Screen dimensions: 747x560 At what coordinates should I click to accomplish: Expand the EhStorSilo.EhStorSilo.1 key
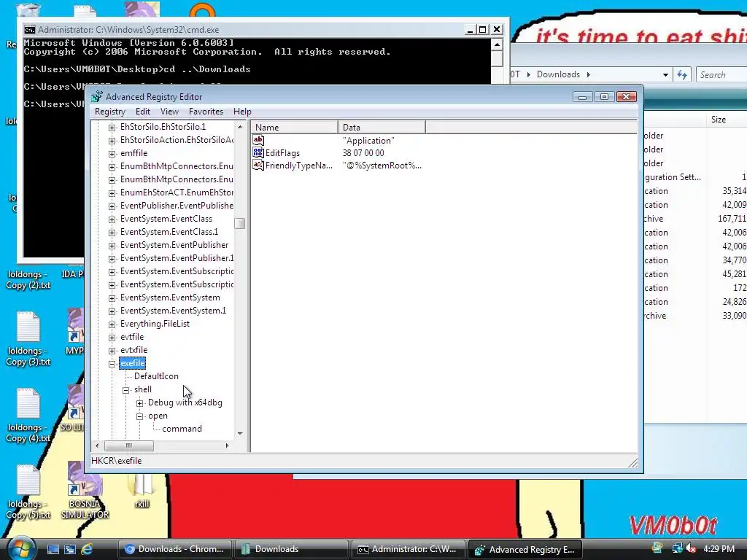click(x=112, y=127)
